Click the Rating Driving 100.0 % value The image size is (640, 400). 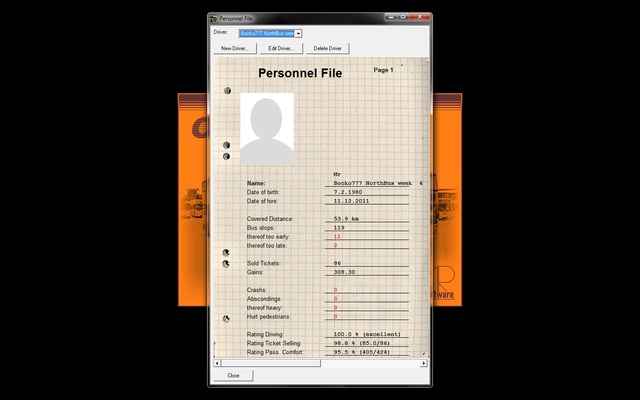click(366, 334)
